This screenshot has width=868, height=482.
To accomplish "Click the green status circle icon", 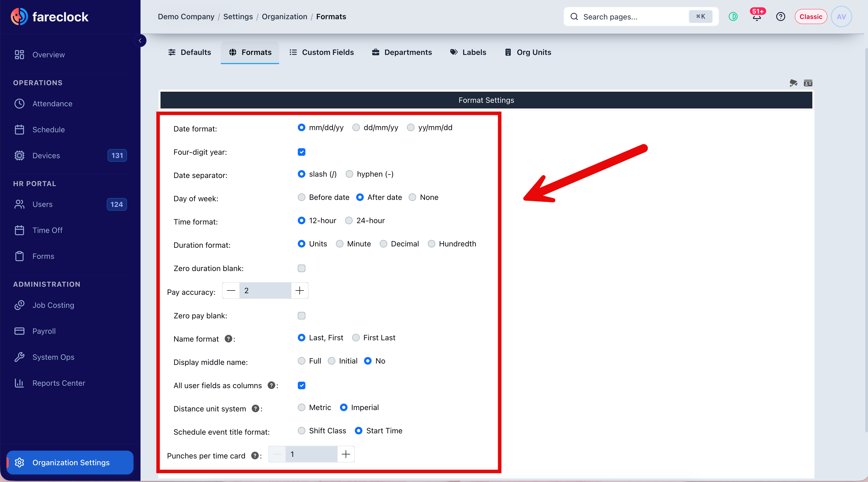I will point(733,16).
